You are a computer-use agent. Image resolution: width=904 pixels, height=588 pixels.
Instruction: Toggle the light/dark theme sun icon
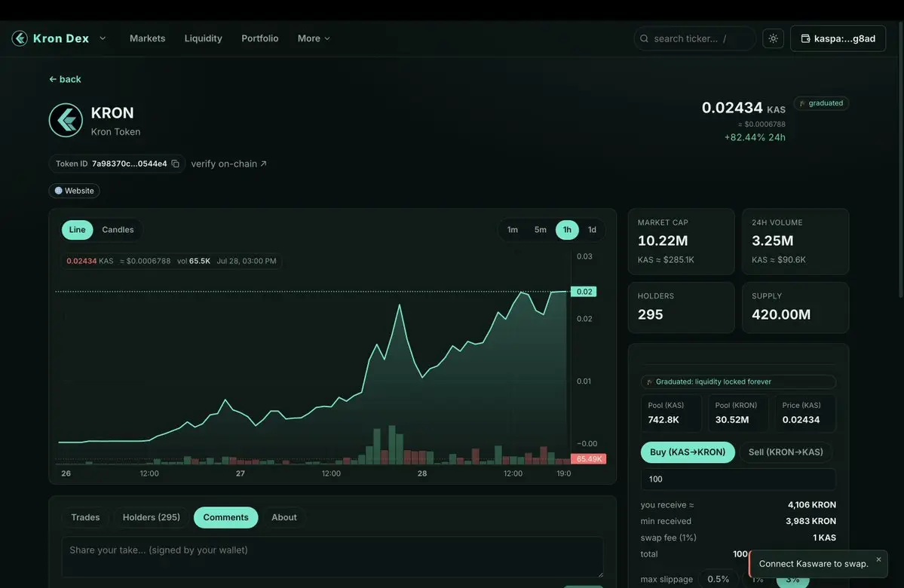[773, 38]
